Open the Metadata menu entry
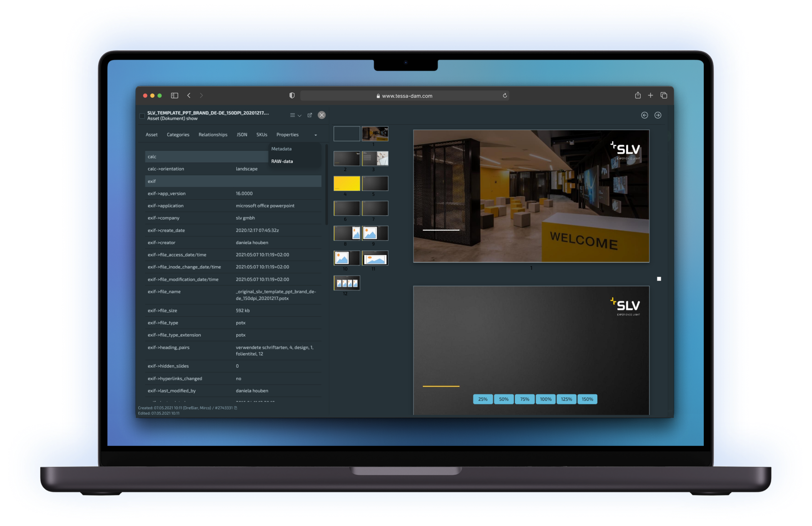 click(281, 149)
